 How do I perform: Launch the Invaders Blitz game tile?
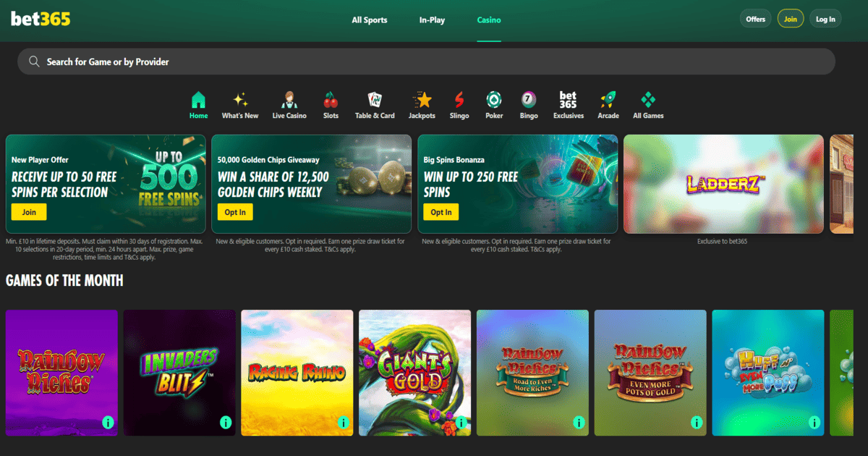[179, 373]
